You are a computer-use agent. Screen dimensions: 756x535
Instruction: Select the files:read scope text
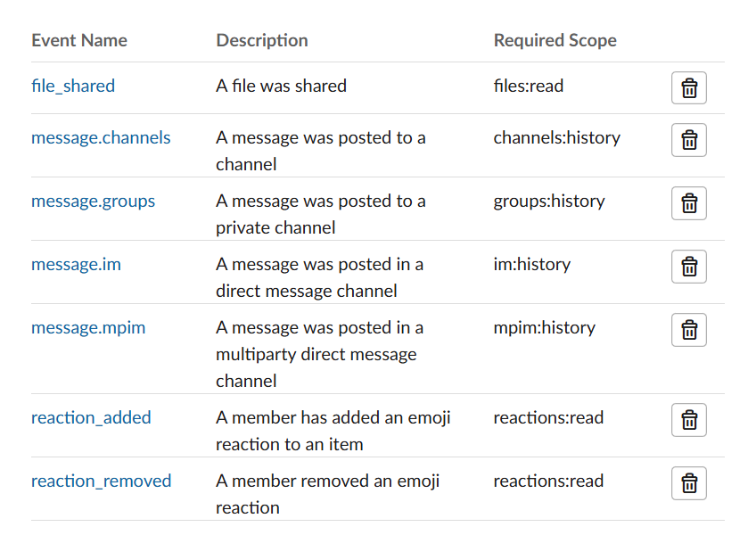[x=529, y=86]
